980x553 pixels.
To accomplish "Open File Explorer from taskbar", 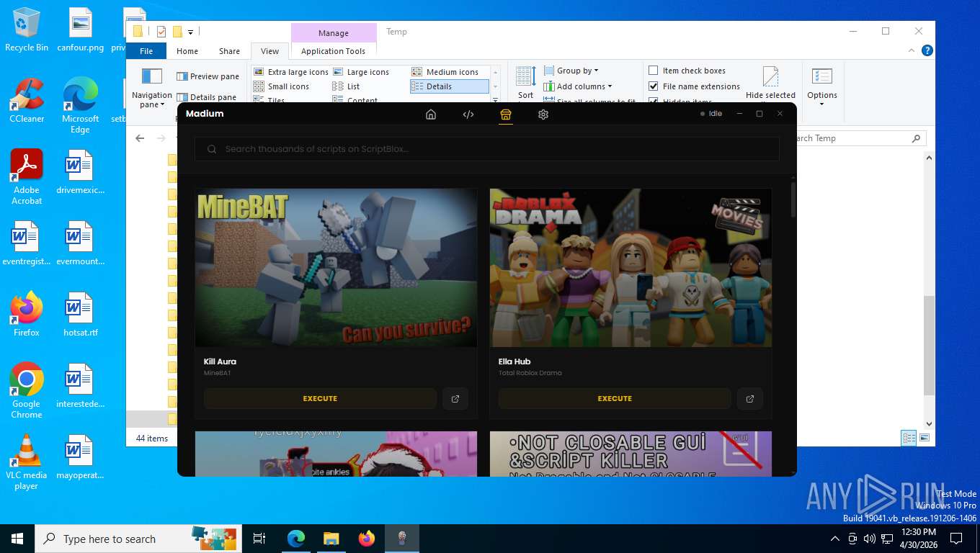I will point(331,539).
